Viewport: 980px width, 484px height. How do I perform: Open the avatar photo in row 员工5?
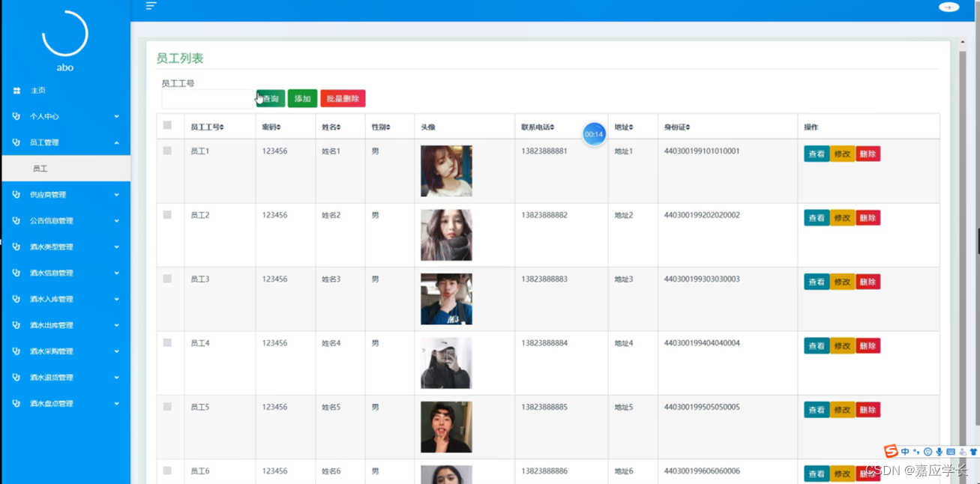pos(446,427)
